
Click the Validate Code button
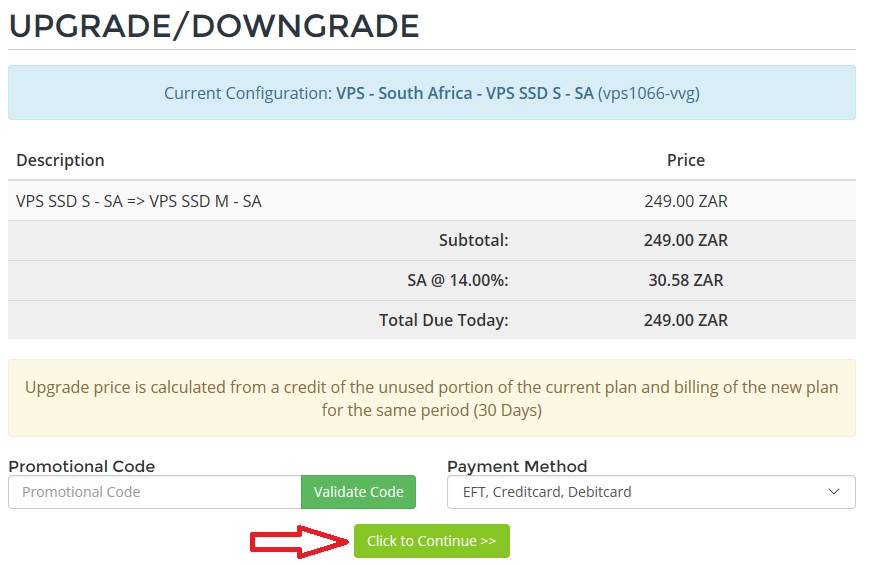pos(358,492)
